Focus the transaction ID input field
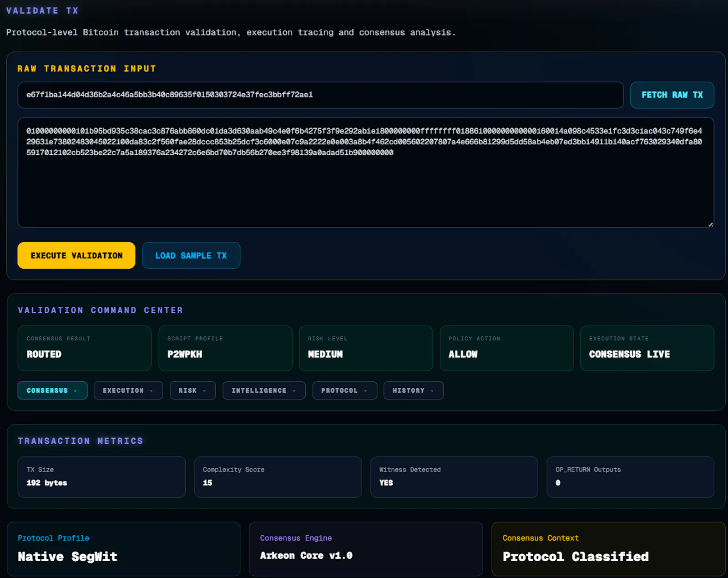The height and width of the screenshot is (578, 728). coord(320,95)
